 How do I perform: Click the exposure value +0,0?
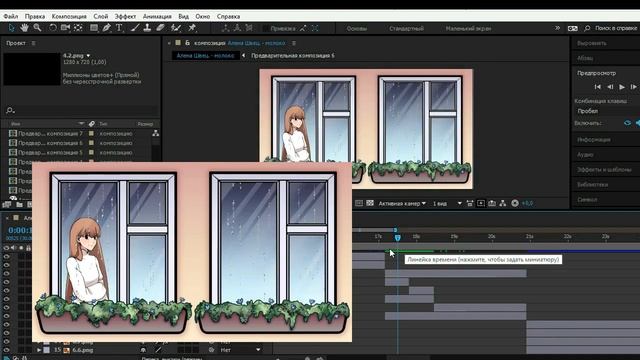[527, 203]
